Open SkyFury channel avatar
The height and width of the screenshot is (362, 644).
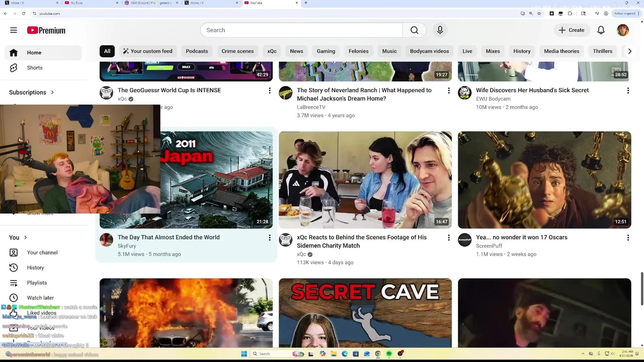pos(106,240)
